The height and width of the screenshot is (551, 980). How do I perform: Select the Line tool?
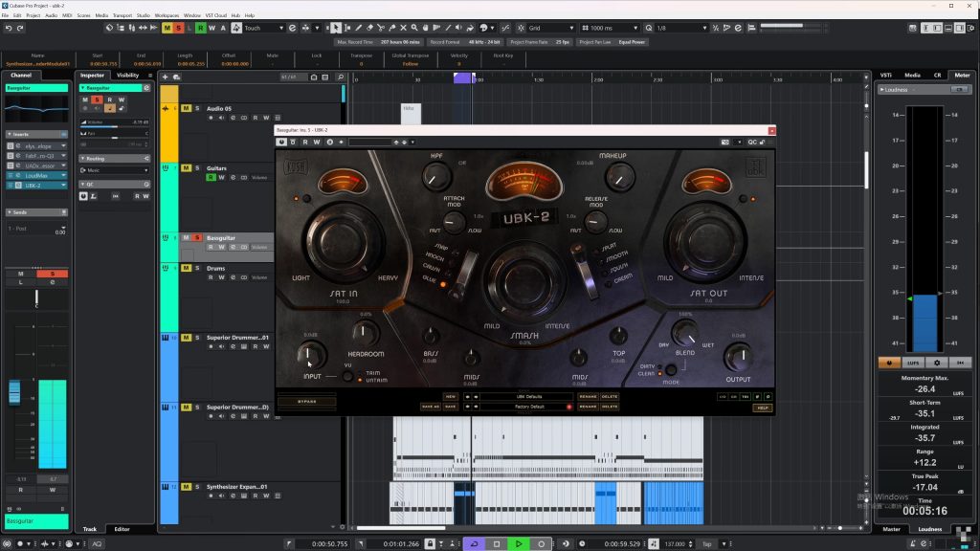(x=448, y=28)
